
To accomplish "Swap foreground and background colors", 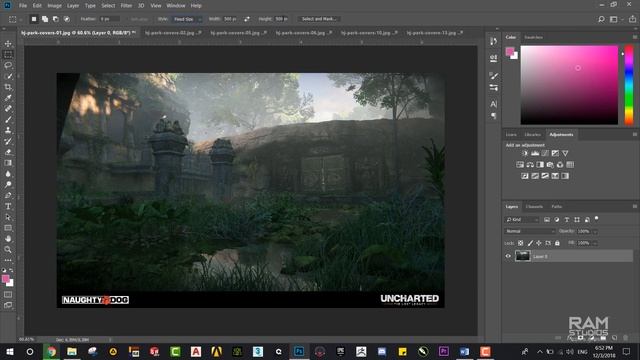I will click(x=11, y=270).
